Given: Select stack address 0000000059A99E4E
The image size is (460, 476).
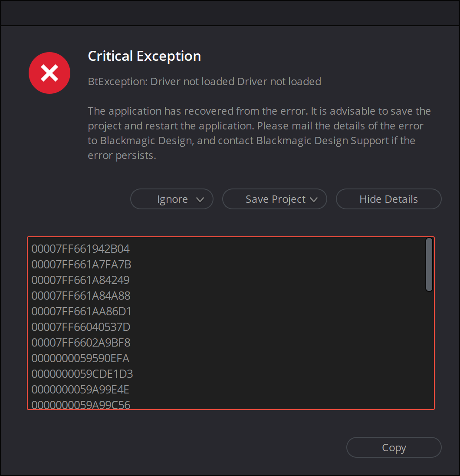Looking at the screenshot, I should pos(80,390).
